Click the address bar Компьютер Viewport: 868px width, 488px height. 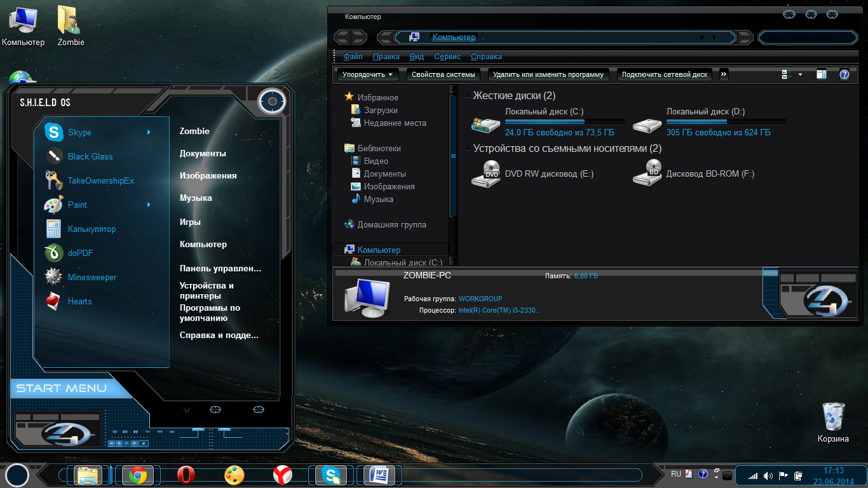pos(454,37)
